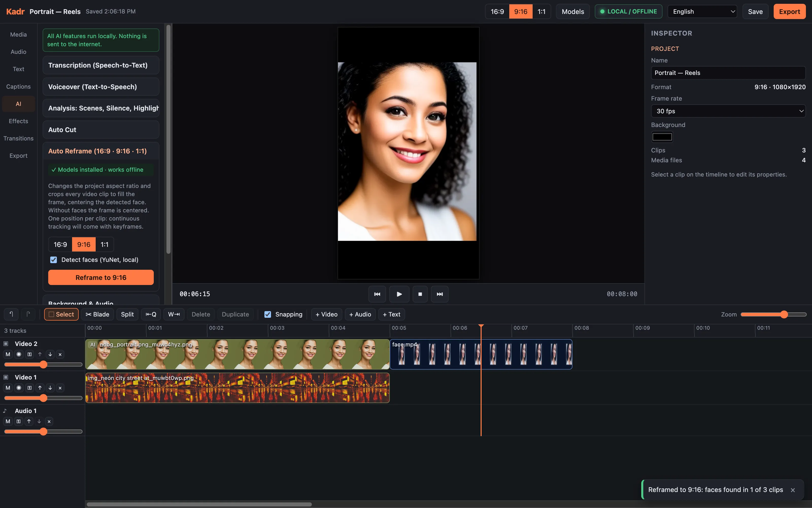Viewport: 812px width, 508px height.
Task: Add a track with + Video
Action: [327, 314]
